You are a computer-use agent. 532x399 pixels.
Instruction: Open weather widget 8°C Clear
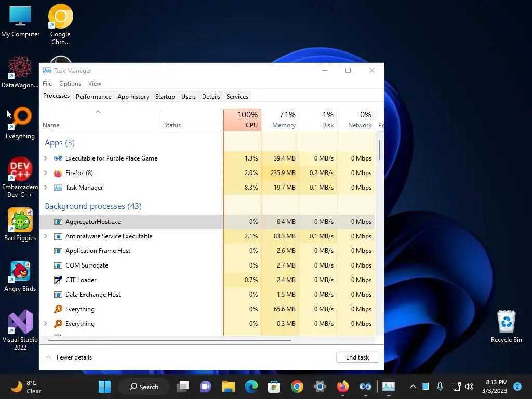pyautogui.click(x=26, y=387)
